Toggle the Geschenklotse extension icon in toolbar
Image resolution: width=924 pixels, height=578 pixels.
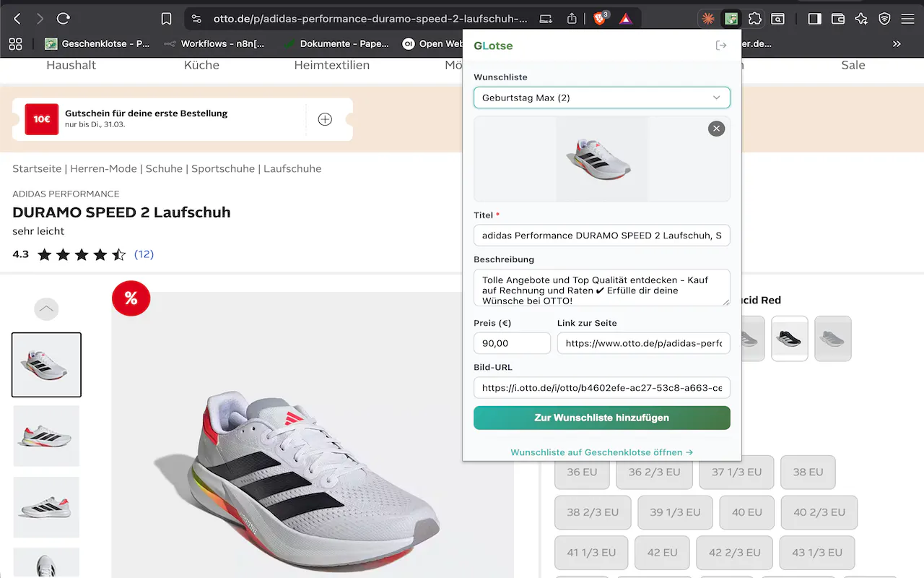731,19
